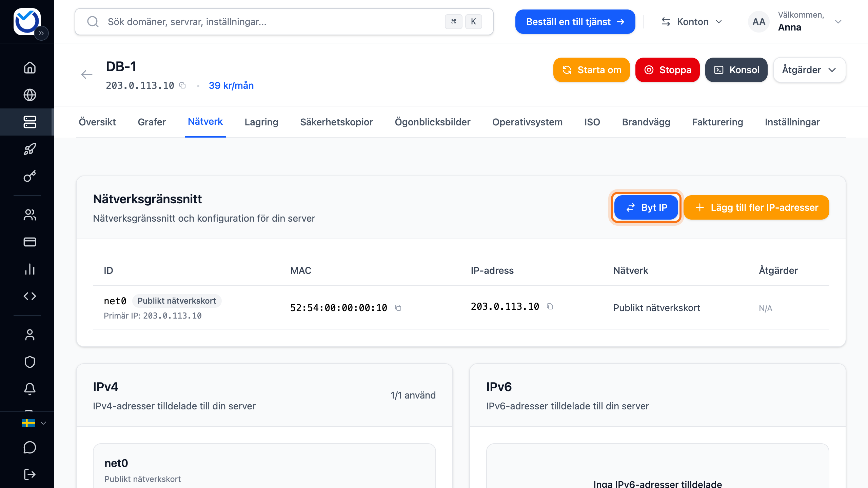Click Lägg till fler IP-adresser button
This screenshot has height=488, width=868.
point(756,207)
